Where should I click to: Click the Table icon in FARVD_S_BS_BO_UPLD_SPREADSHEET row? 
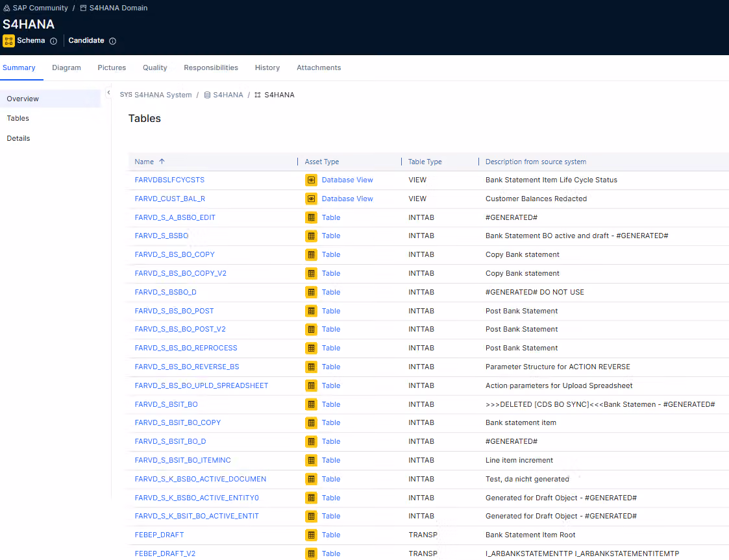pos(311,385)
